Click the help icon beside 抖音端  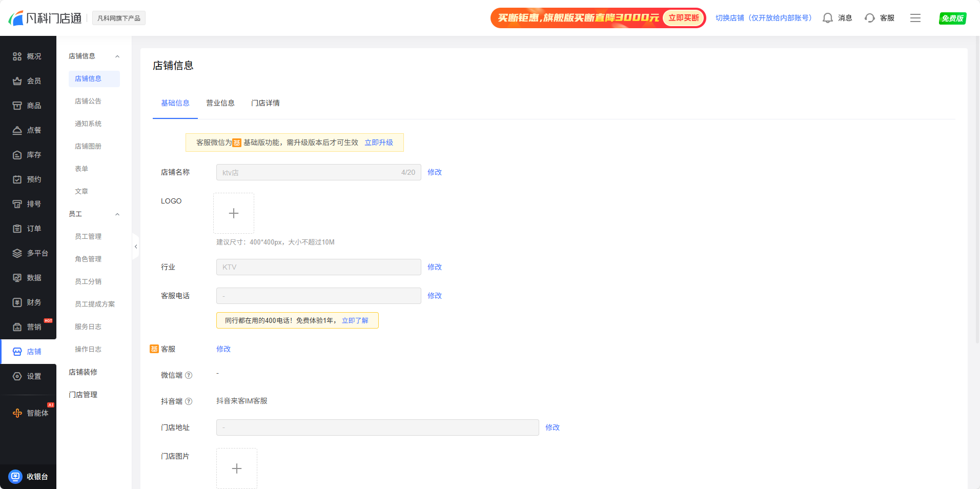[x=189, y=401]
